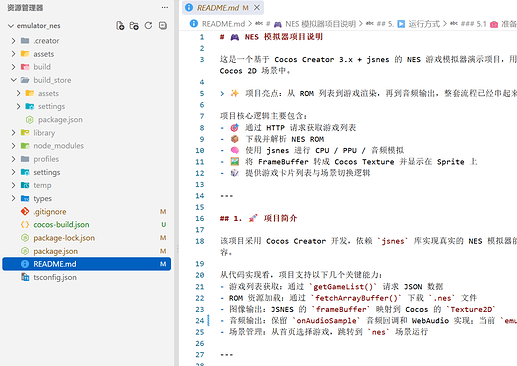Select README.md in the file tree
Viewport: 517px width, 366px height.
click(x=87, y=264)
